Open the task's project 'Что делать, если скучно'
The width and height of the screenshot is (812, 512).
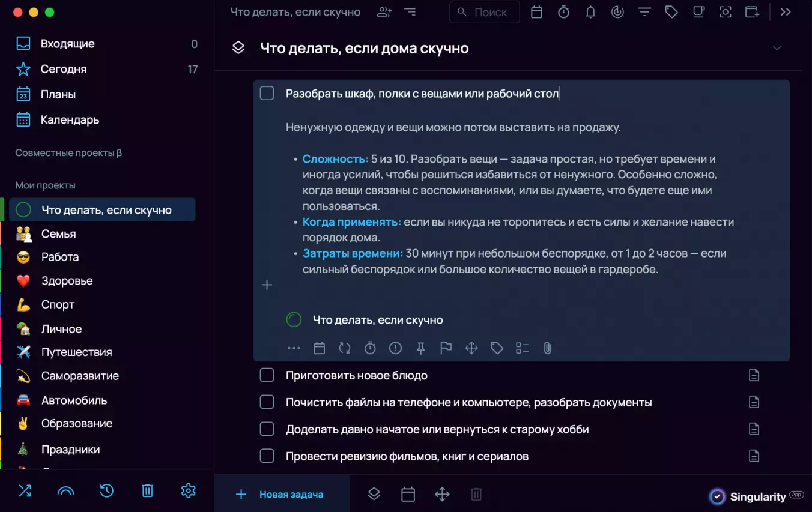pyautogui.click(x=365, y=320)
